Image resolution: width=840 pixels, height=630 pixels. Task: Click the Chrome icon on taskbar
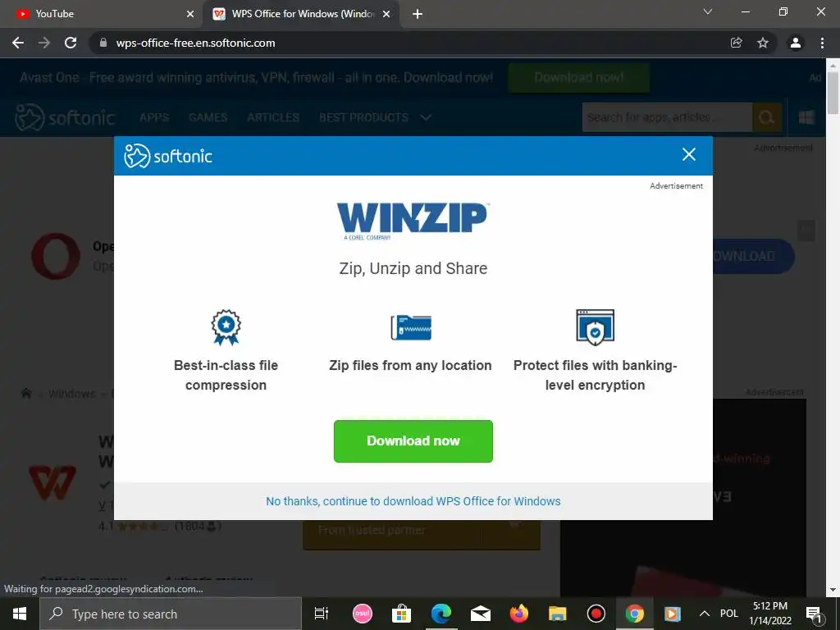[x=634, y=614]
